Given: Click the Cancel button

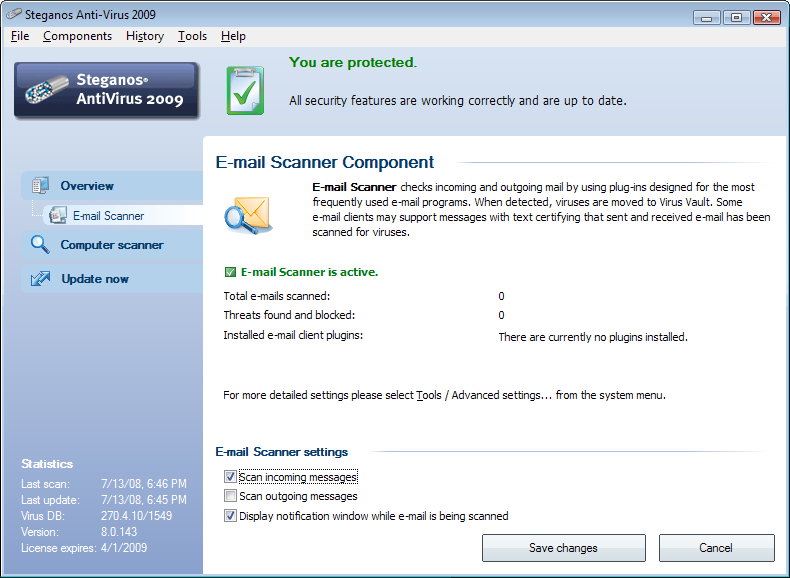Looking at the screenshot, I should pos(716,548).
